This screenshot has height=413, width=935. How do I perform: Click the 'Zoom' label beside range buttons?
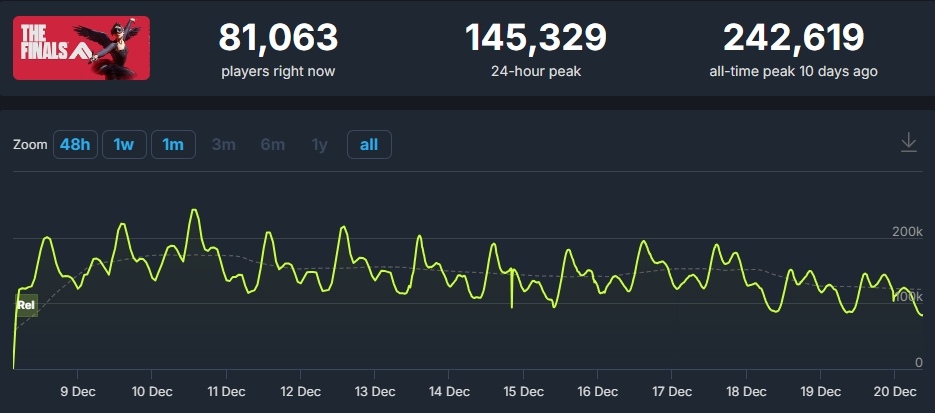click(x=30, y=145)
